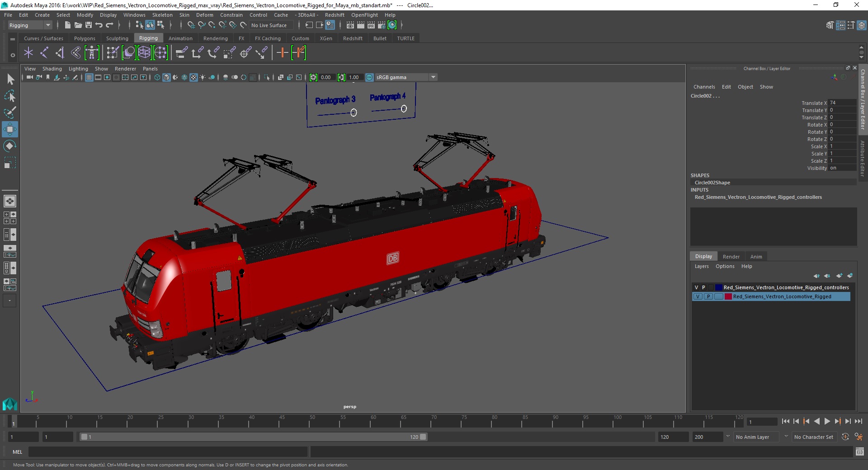The height and width of the screenshot is (470, 868).
Task: Click Go to end of playback range
Action: click(x=859, y=421)
